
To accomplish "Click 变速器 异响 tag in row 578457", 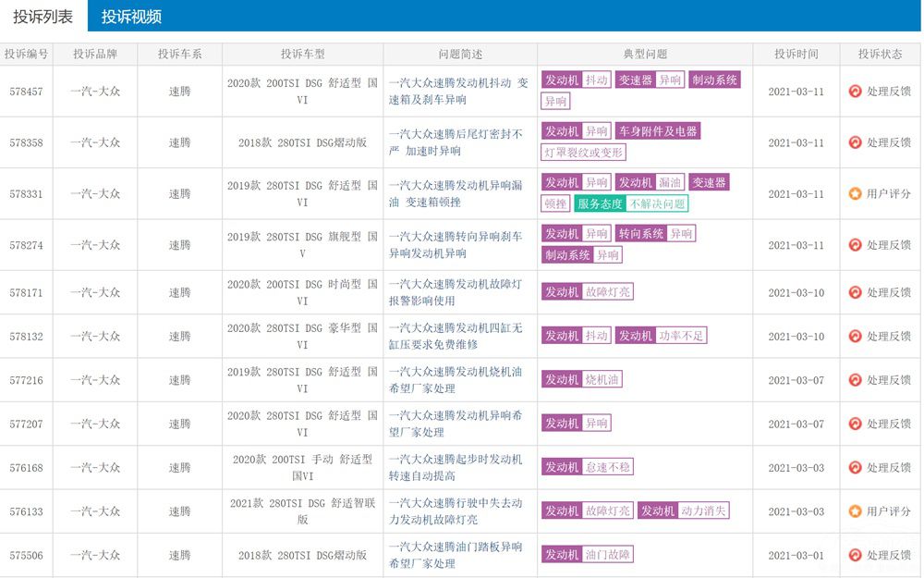I will click(650, 80).
